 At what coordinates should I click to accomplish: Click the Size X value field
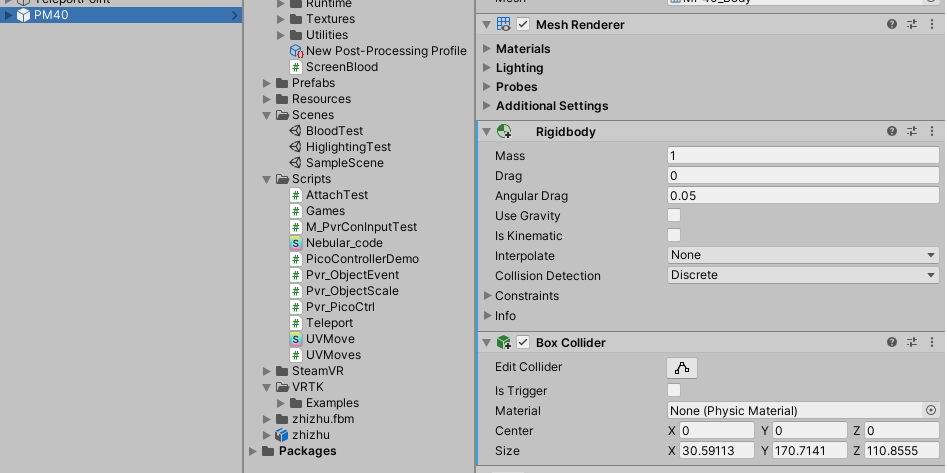pos(717,450)
